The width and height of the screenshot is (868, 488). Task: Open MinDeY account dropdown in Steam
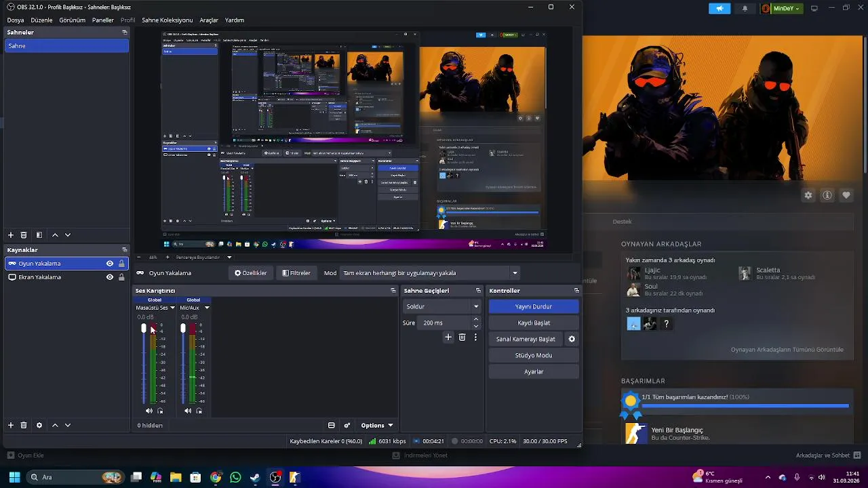781,8
